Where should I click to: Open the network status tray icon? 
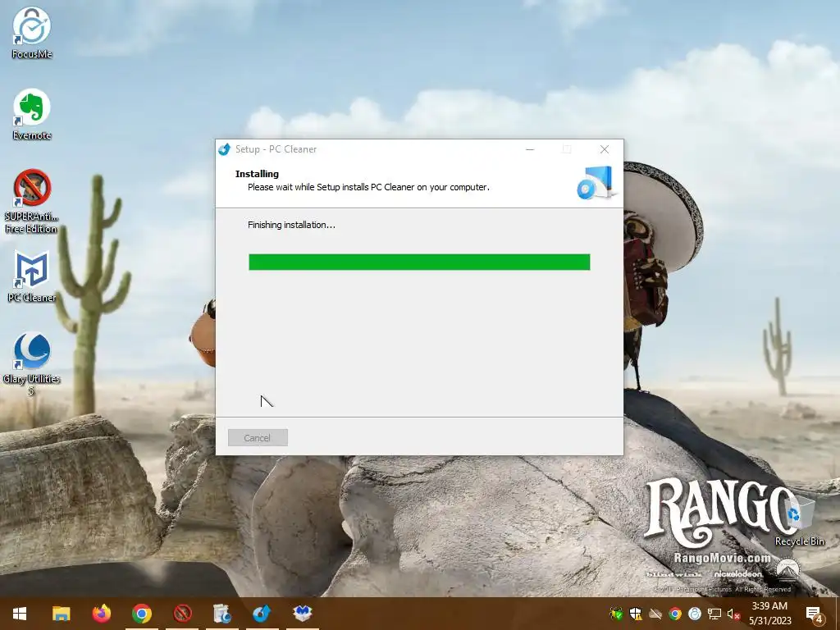714,614
